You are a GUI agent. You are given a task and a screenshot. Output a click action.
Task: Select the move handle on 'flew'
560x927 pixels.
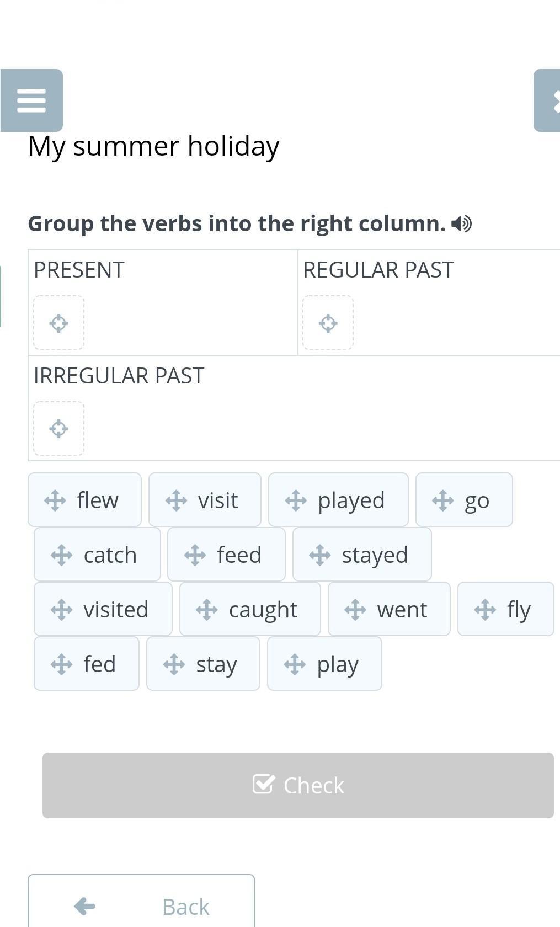(55, 500)
